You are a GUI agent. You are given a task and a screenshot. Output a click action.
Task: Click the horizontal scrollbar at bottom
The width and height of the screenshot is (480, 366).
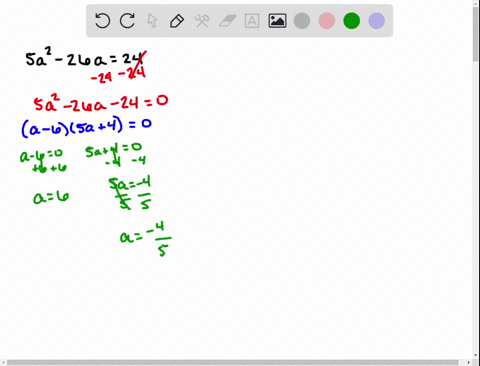(232, 362)
